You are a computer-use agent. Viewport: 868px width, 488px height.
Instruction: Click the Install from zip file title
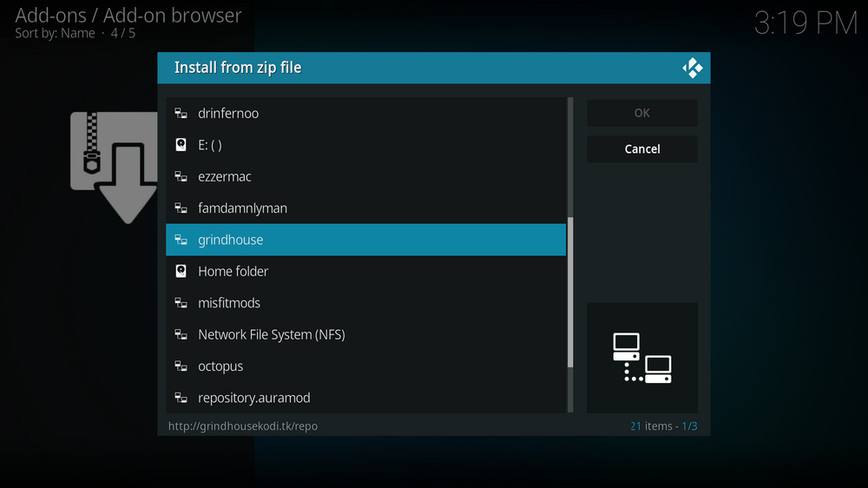click(x=238, y=68)
